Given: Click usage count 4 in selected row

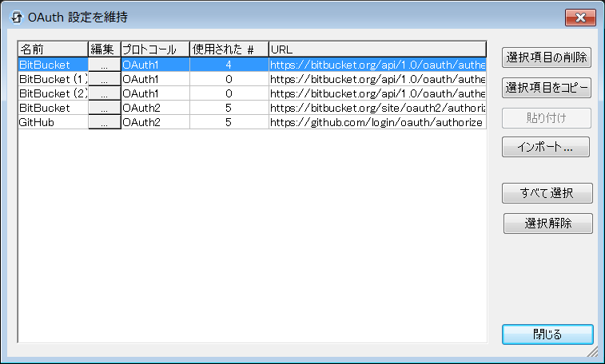Looking at the screenshot, I should coord(229,65).
